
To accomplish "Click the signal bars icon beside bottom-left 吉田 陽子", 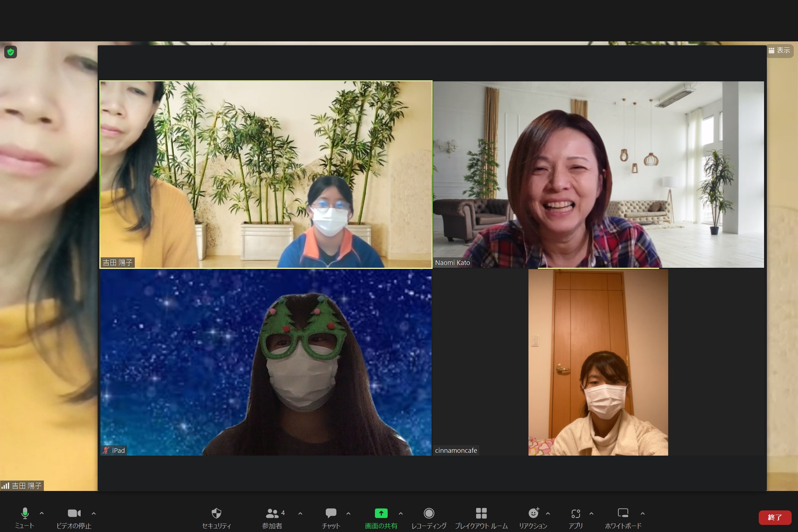I will [5, 486].
